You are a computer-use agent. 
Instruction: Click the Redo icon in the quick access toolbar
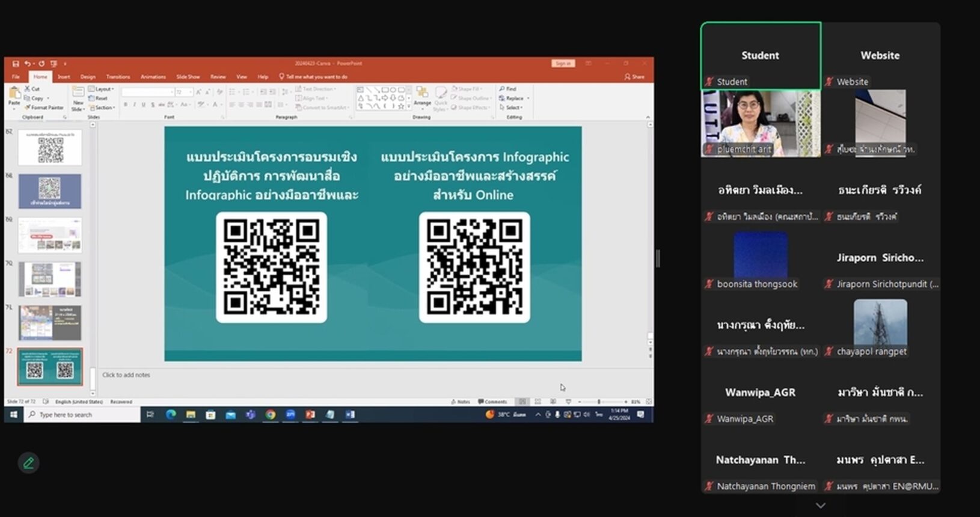(x=41, y=63)
